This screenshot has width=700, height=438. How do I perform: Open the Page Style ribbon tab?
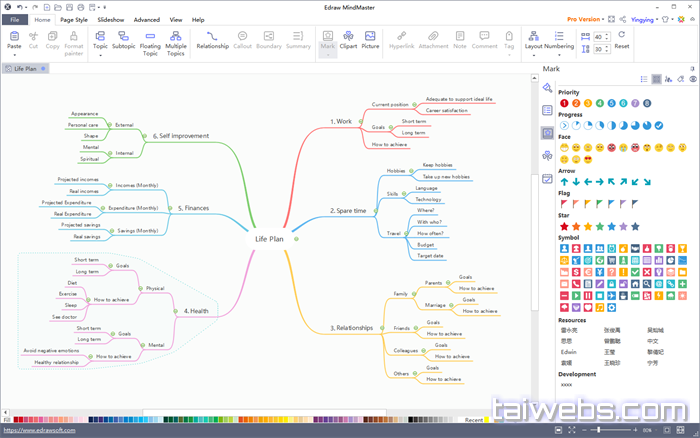(x=73, y=19)
